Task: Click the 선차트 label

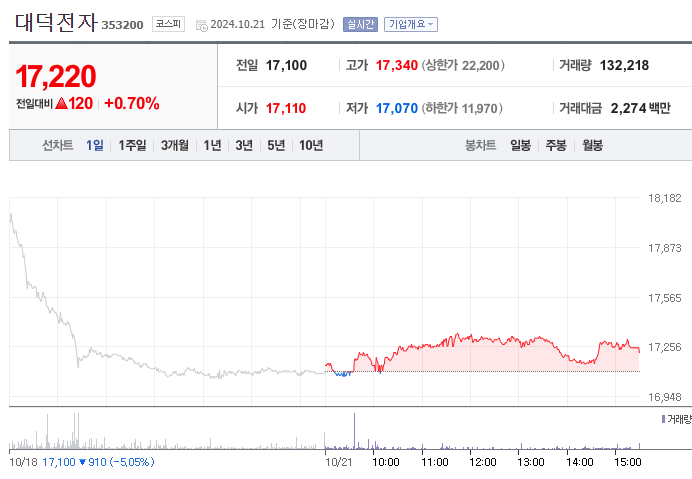Action: pos(57,145)
